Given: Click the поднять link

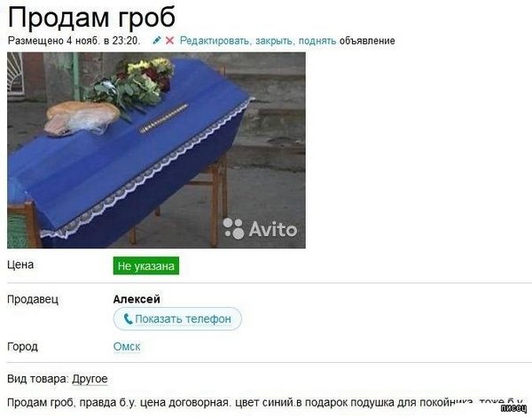Looking at the screenshot, I should click(317, 41).
